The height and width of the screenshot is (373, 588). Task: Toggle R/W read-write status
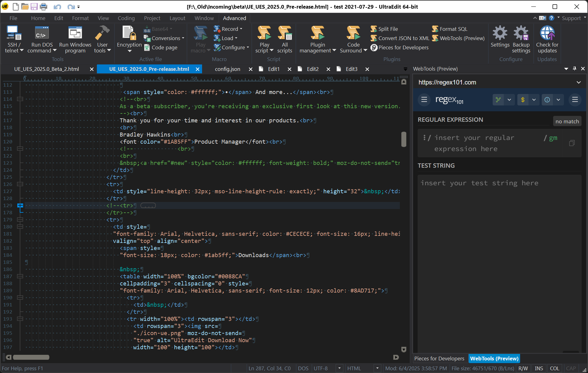coord(523,368)
